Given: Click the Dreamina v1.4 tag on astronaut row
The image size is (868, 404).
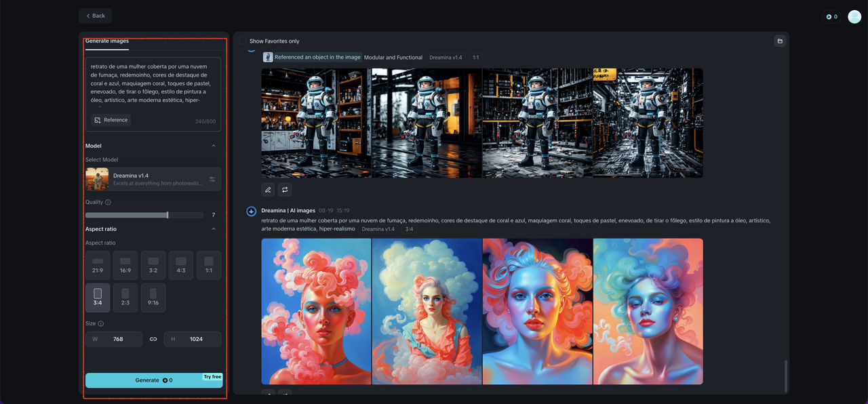Looking at the screenshot, I should pos(446,58).
